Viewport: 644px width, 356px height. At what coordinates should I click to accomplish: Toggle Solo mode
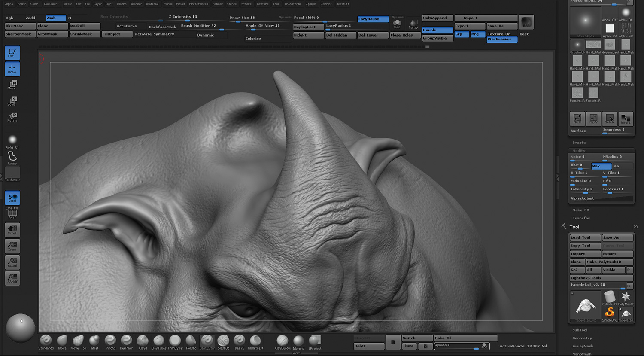[x=397, y=24]
